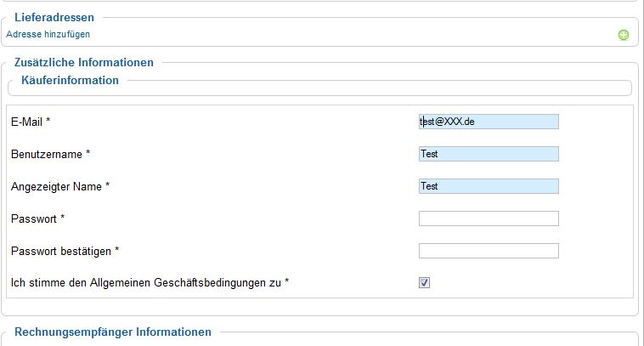This screenshot has width=644, height=346.
Task: Click the 'Passwort *' label
Action: tap(38, 218)
